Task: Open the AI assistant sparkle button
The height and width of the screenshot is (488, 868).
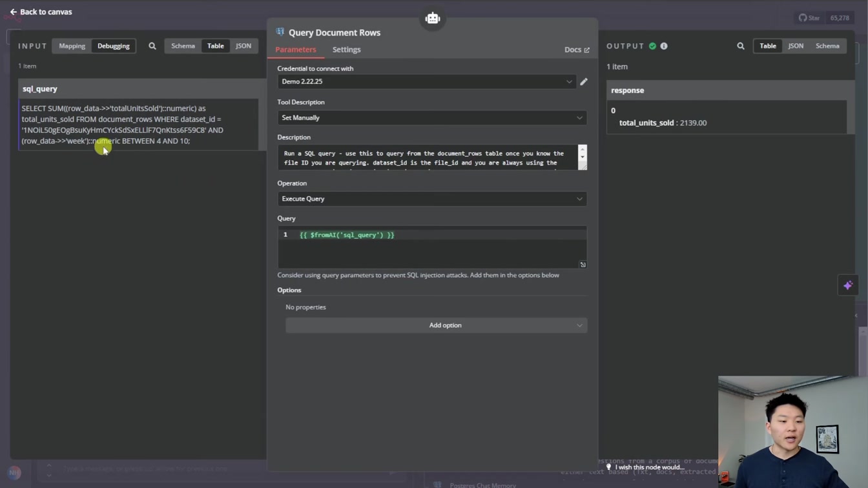Action: pos(848,285)
